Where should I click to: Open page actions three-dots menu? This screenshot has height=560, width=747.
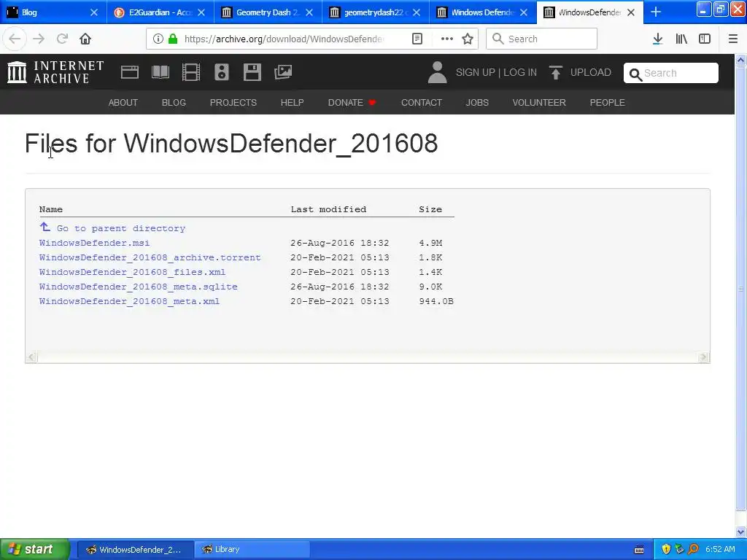click(447, 39)
